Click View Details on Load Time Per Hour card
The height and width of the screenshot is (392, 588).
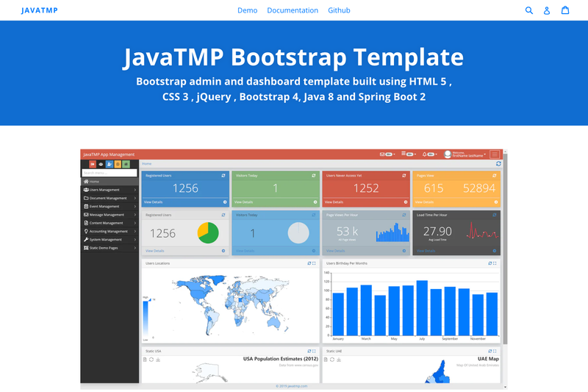point(426,251)
